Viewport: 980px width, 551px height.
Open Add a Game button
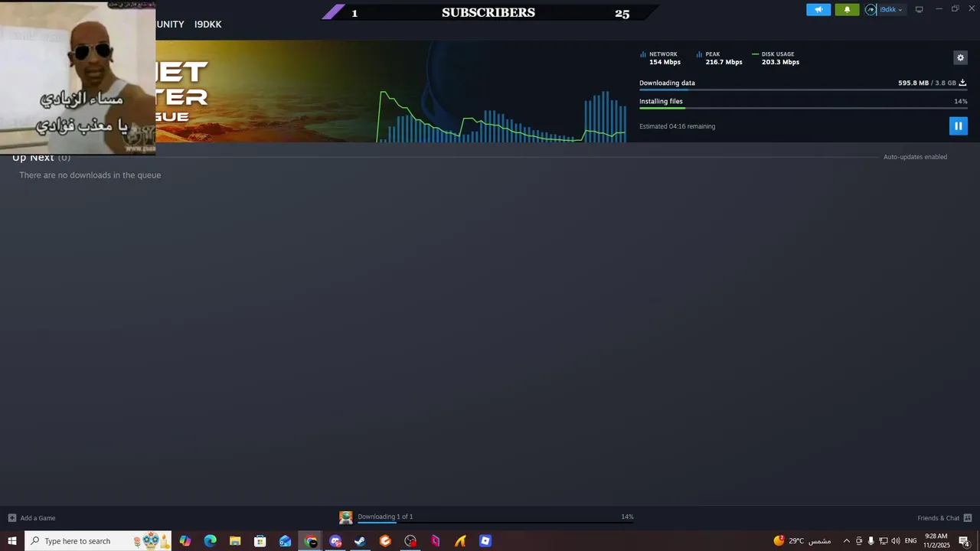[x=31, y=518]
